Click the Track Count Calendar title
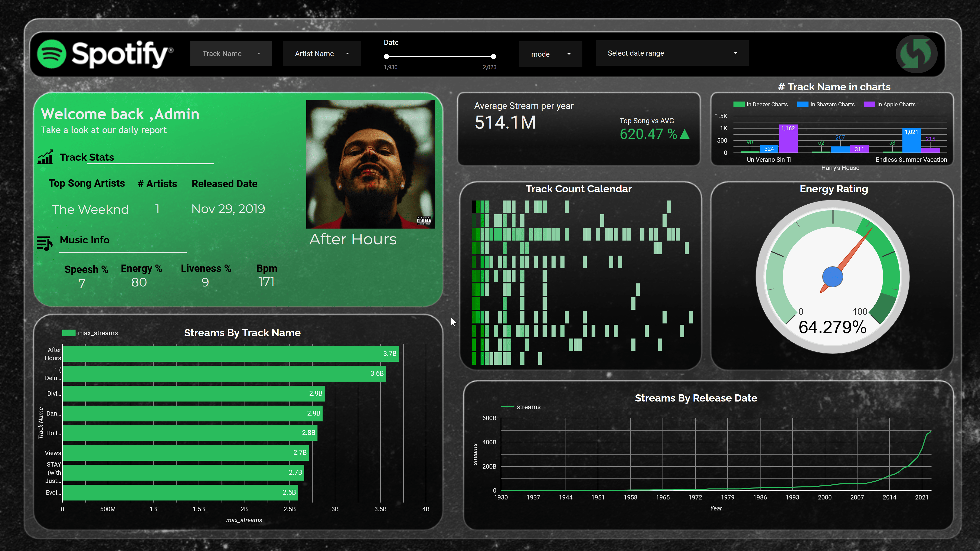The height and width of the screenshot is (551, 980). click(x=578, y=189)
